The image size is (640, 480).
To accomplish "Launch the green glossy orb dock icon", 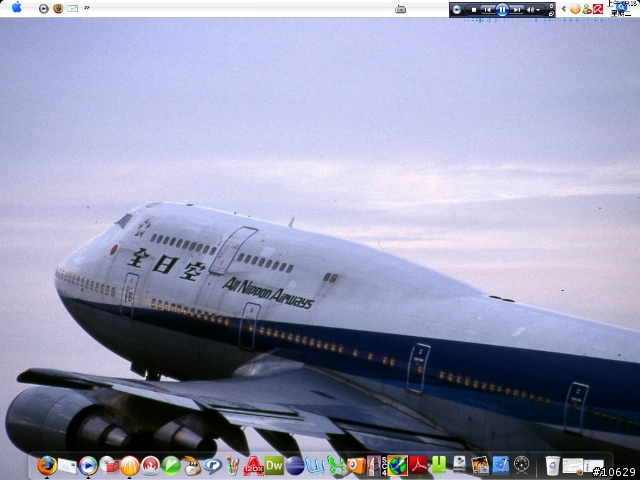I will pyautogui.click(x=171, y=466).
